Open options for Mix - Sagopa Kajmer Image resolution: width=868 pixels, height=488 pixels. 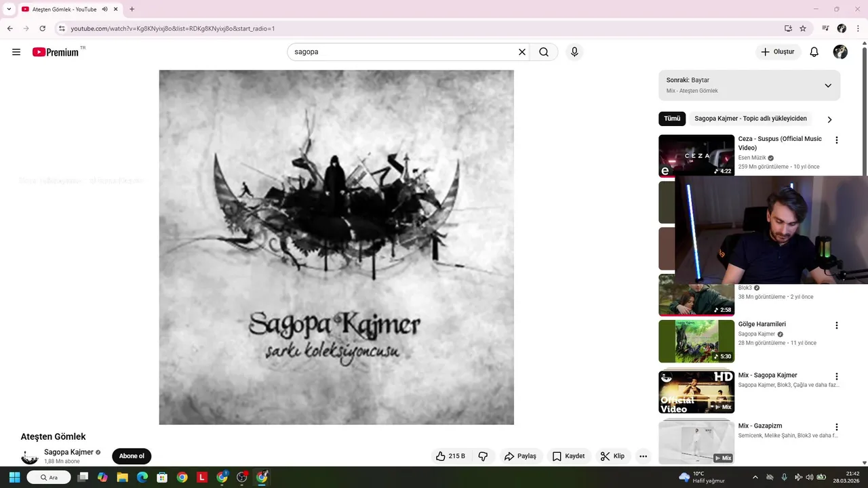click(836, 376)
